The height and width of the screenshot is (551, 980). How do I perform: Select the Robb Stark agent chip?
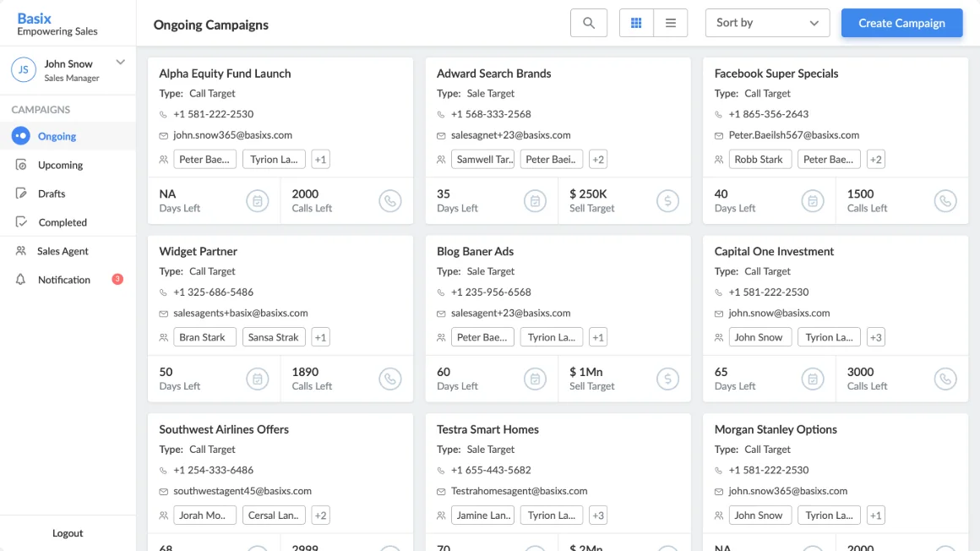pos(760,160)
